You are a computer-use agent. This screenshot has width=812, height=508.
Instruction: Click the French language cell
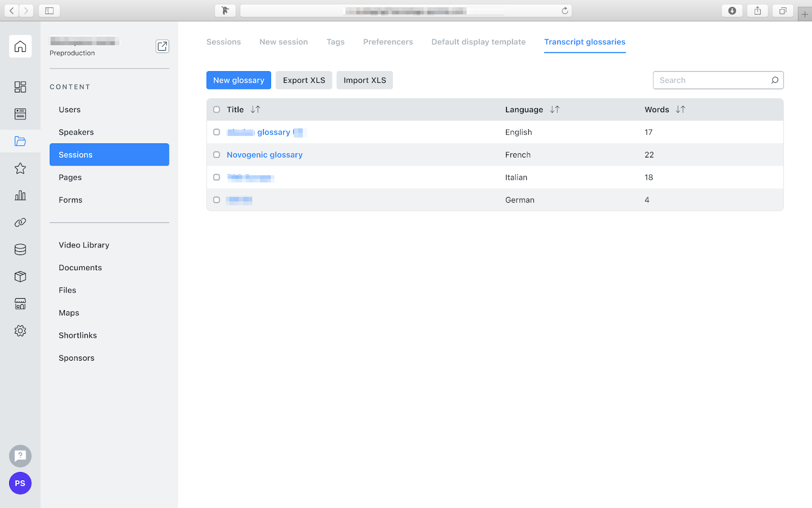(518, 154)
